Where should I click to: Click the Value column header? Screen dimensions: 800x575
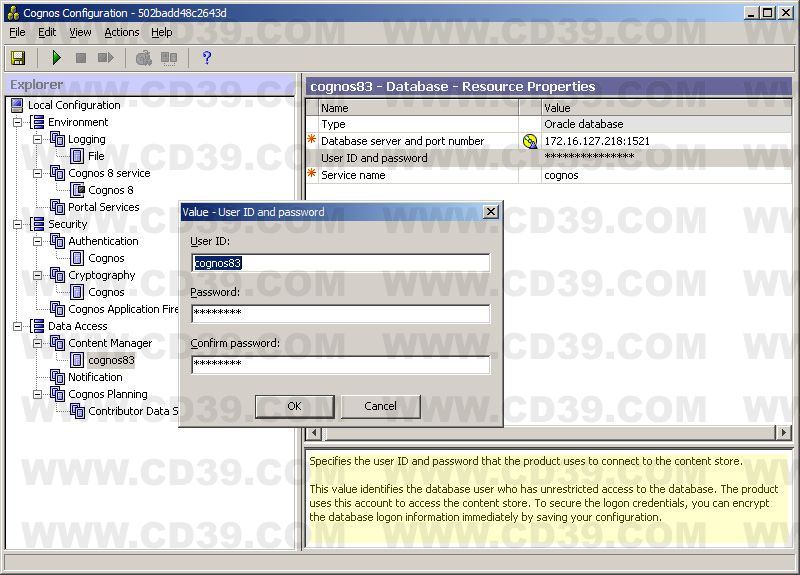[x=666, y=108]
